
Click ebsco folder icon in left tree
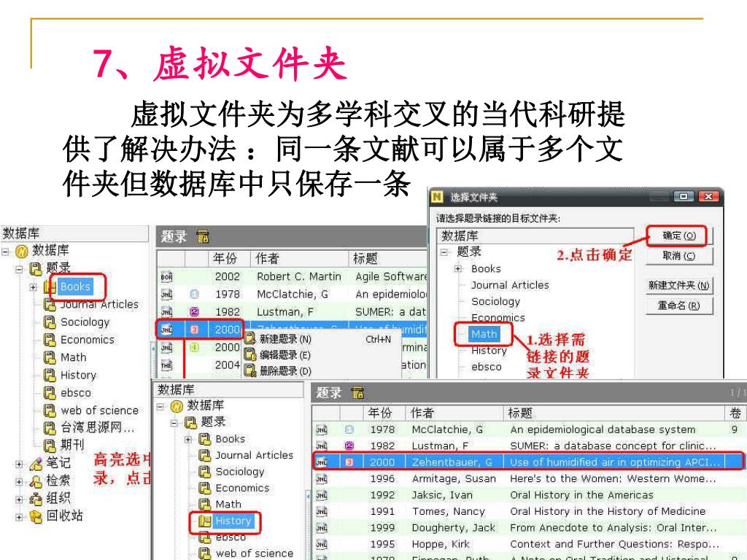pos(50,393)
